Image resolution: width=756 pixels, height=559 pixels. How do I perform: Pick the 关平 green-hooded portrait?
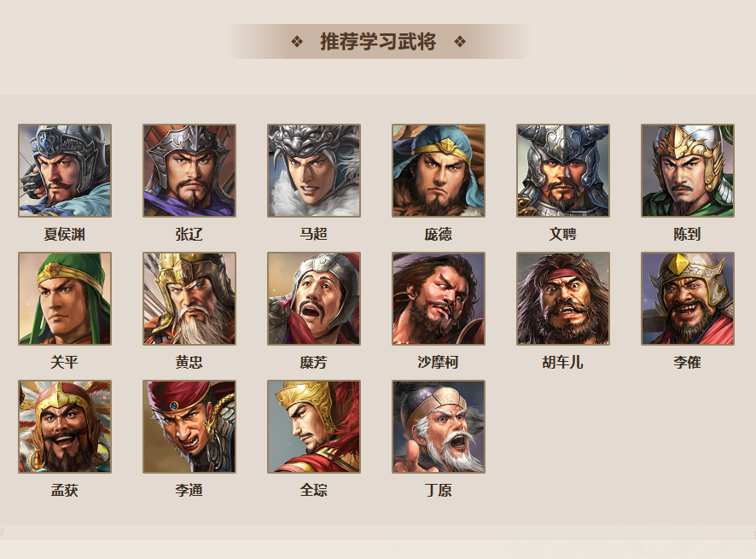pos(65,299)
